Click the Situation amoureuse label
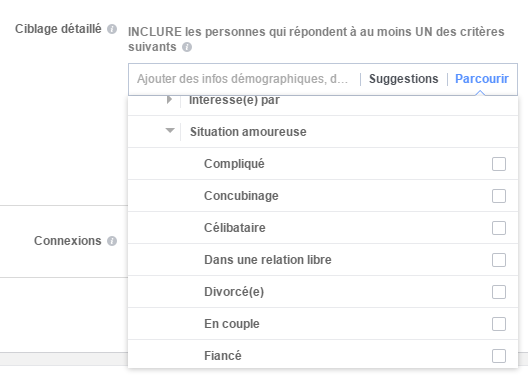528x378 pixels. [248, 132]
